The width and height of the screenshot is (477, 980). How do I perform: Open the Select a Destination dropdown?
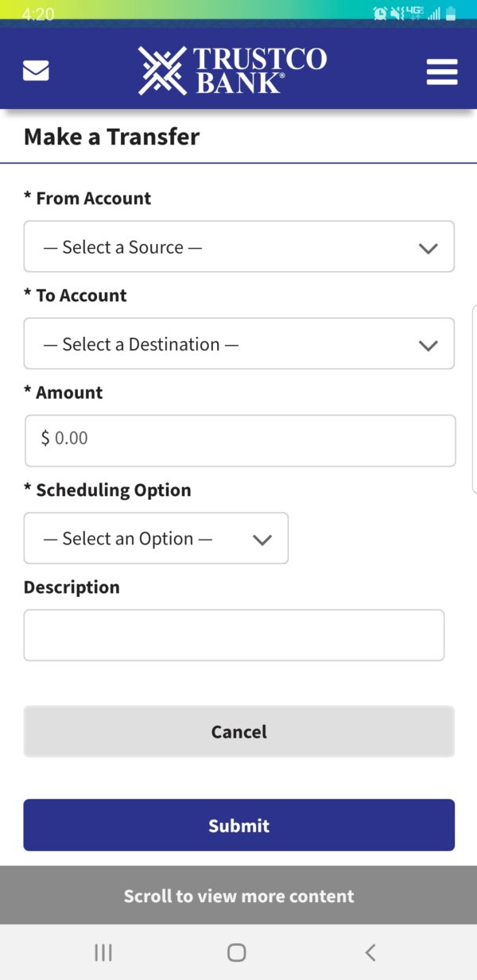tap(238, 343)
